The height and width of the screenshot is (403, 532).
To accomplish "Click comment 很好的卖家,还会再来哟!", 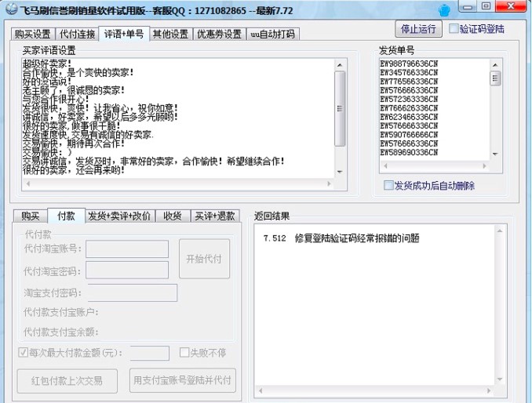I will click(x=74, y=170).
